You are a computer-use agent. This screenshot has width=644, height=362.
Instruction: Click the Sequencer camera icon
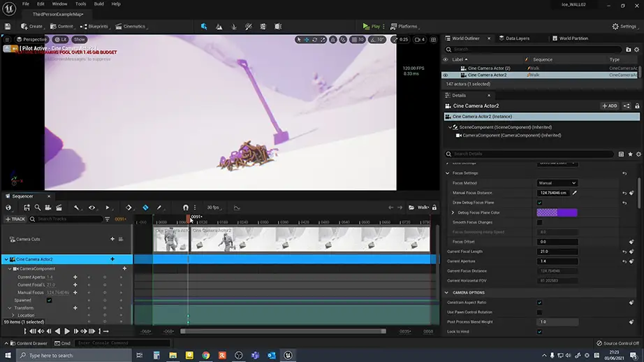[x=49, y=208]
